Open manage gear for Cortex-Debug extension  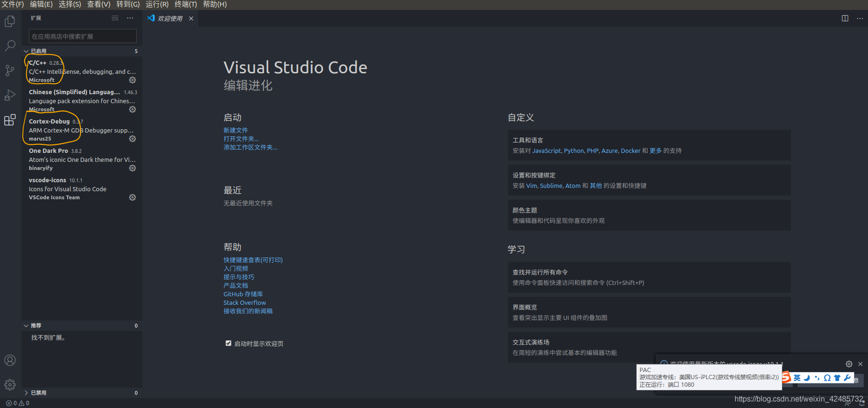[x=132, y=139]
